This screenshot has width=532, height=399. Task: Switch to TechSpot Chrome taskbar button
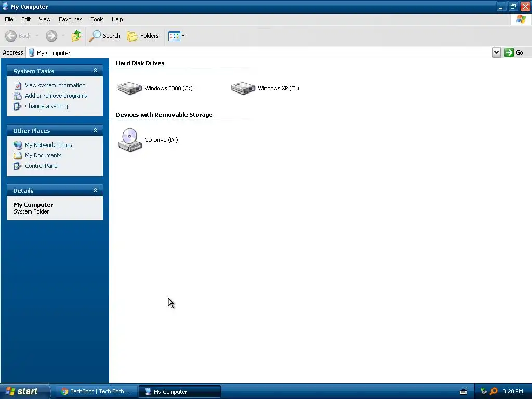point(96,392)
